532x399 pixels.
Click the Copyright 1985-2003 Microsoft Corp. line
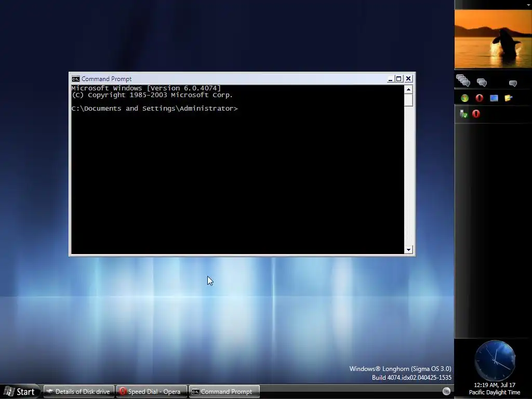tap(152, 95)
